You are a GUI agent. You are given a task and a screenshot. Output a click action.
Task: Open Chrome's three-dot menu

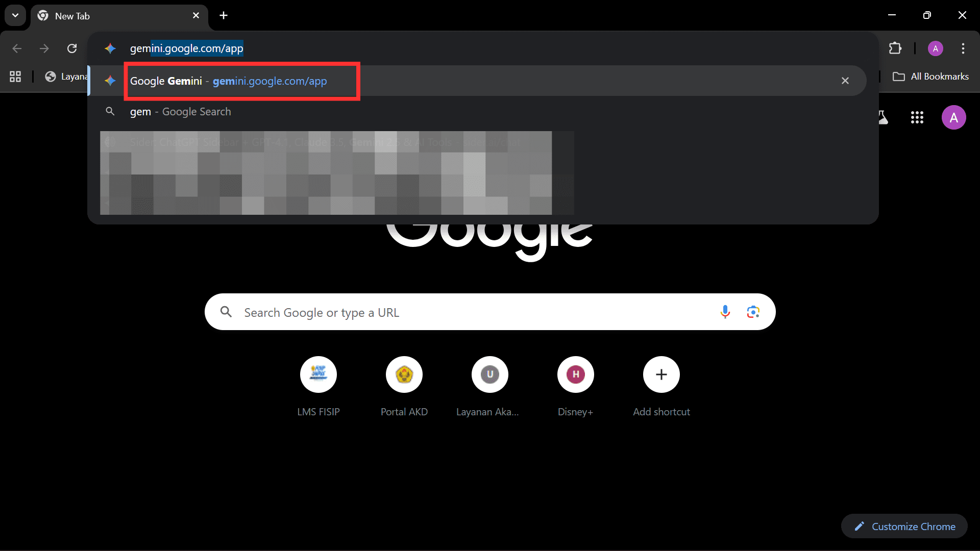click(963, 48)
